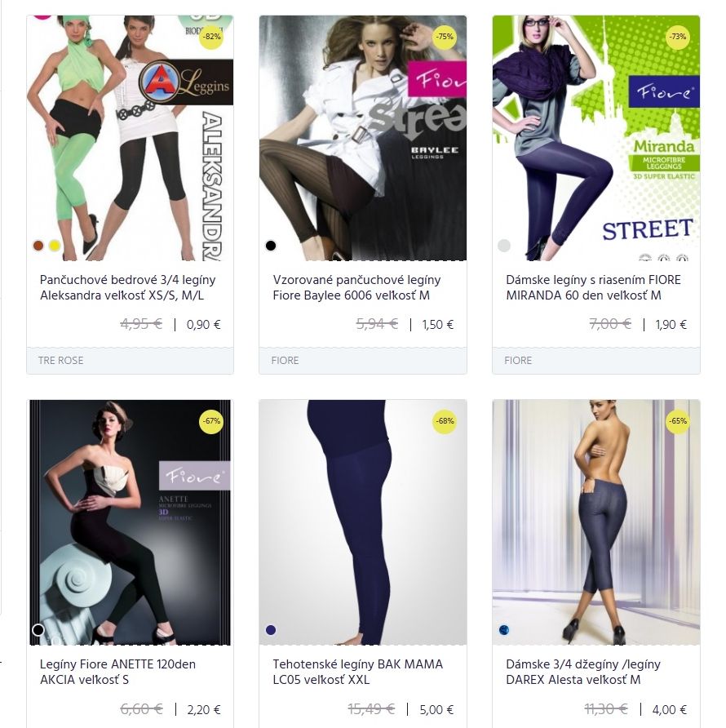Viewport: 726px width, 728px height.
Task: Open the Pančuchové bedrové 3/4 legíny Aleksandra title
Action: [x=127, y=287]
